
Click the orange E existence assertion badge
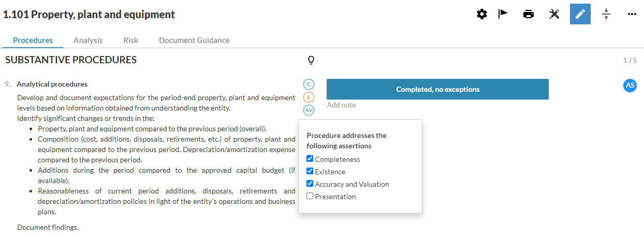coord(309,98)
